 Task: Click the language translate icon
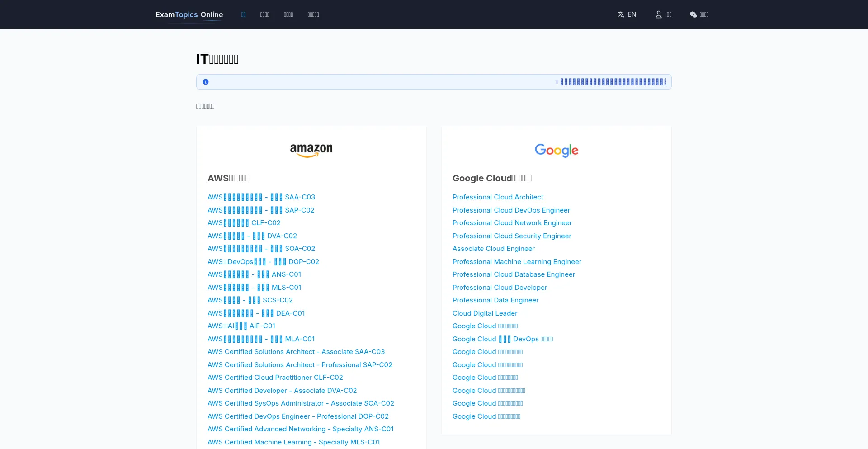point(621,14)
